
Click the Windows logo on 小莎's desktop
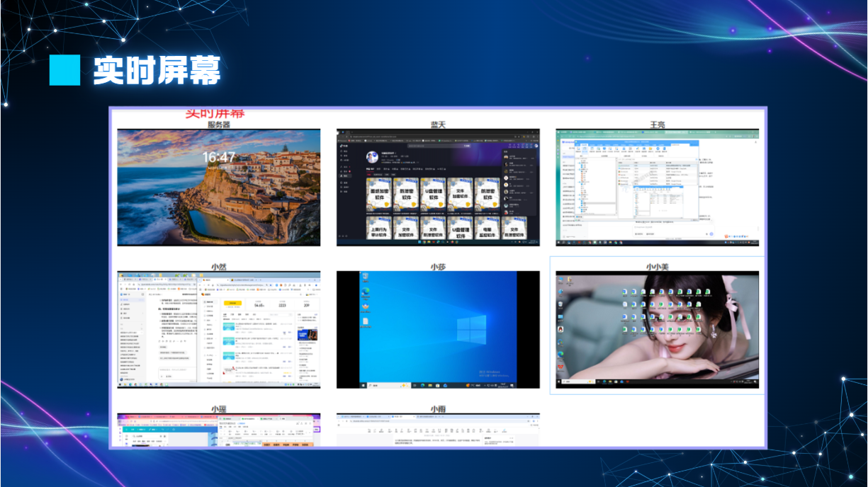tap(470, 331)
